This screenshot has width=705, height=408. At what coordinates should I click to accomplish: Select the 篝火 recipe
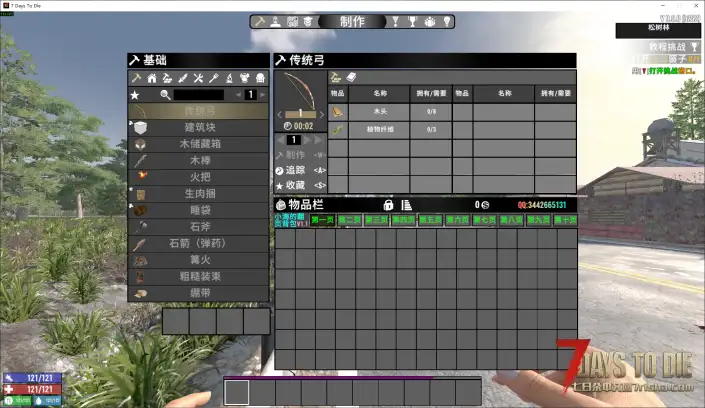[199, 260]
